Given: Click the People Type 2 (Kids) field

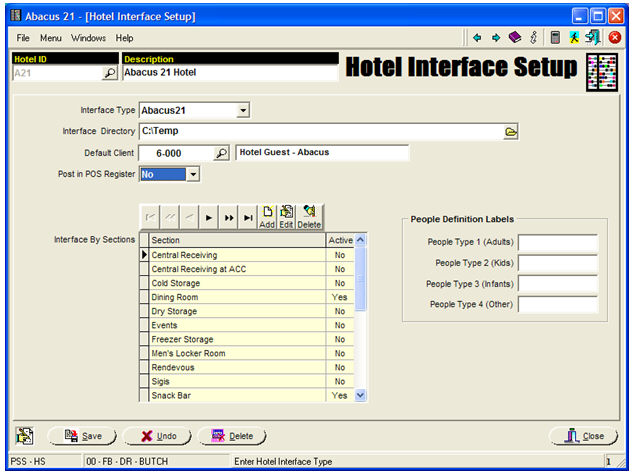Looking at the screenshot, I should (x=558, y=263).
